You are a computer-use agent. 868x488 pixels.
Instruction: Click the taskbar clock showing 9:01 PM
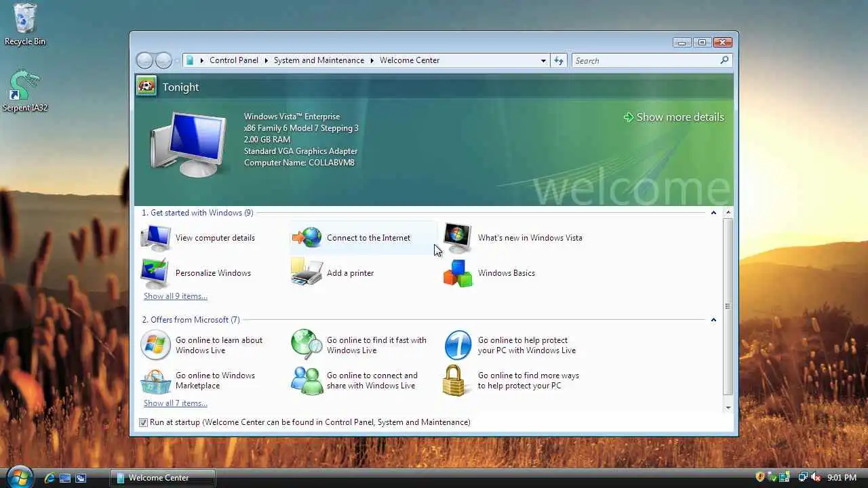842,478
